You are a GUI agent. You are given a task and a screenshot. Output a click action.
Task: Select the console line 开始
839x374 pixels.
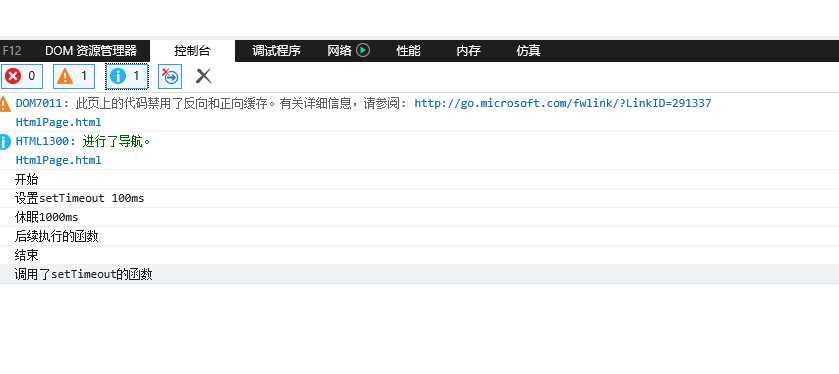(420, 179)
